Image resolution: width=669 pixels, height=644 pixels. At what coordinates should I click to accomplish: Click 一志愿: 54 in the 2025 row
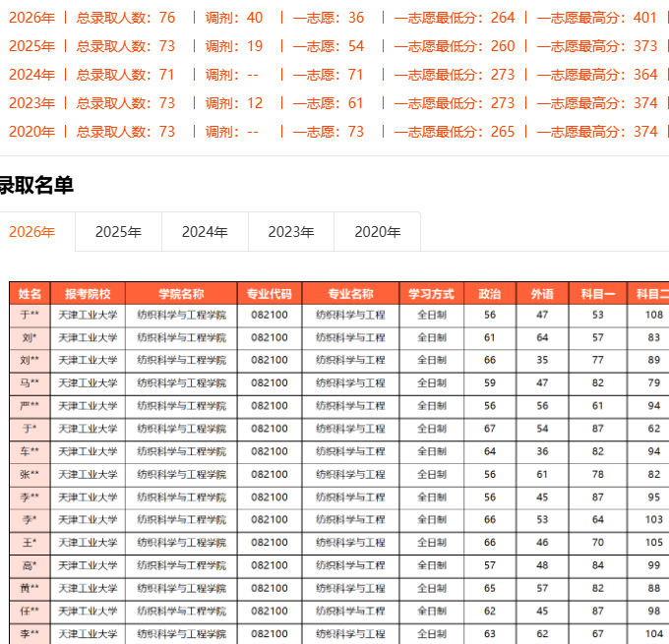click(329, 46)
